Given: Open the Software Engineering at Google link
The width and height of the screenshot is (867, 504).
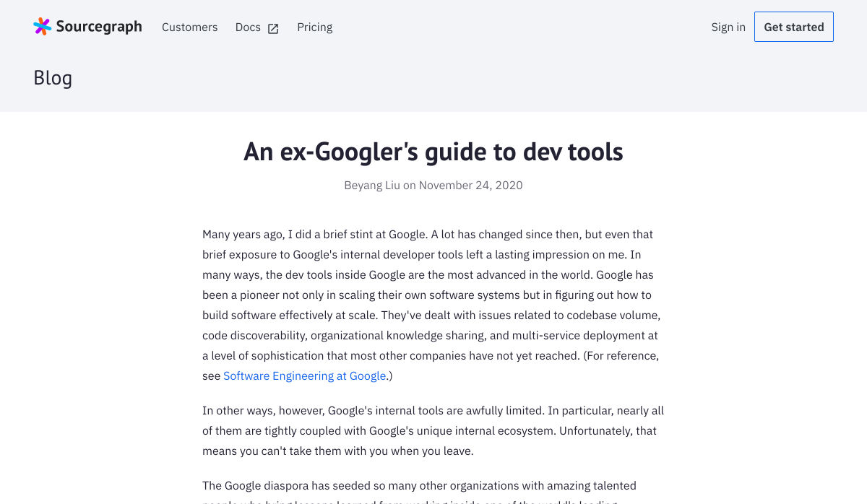Looking at the screenshot, I should coord(305,375).
